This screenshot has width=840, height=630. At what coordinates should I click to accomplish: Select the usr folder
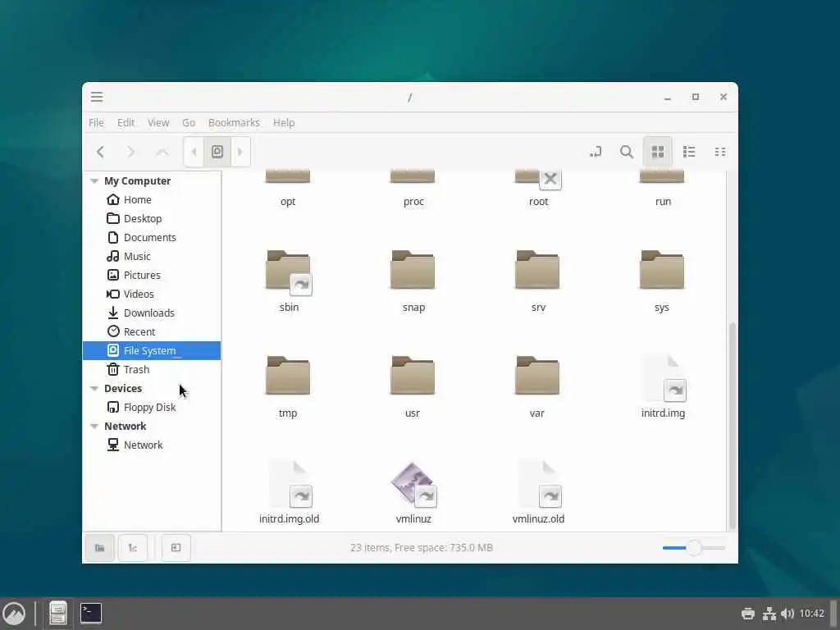pyautogui.click(x=413, y=387)
